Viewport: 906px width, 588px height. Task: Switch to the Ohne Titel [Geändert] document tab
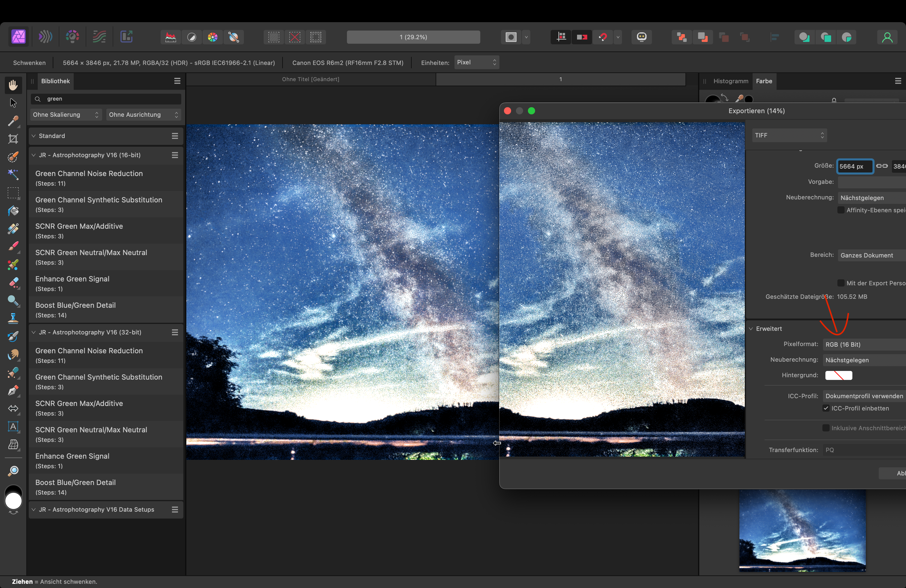[x=311, y=79]
